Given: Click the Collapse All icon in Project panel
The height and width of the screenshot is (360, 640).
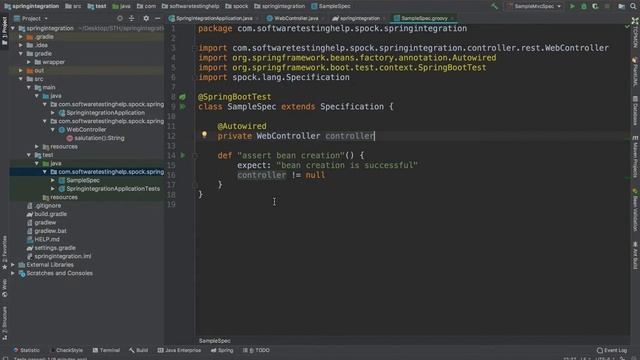Looking at the screenshot, I should point(131,18).
